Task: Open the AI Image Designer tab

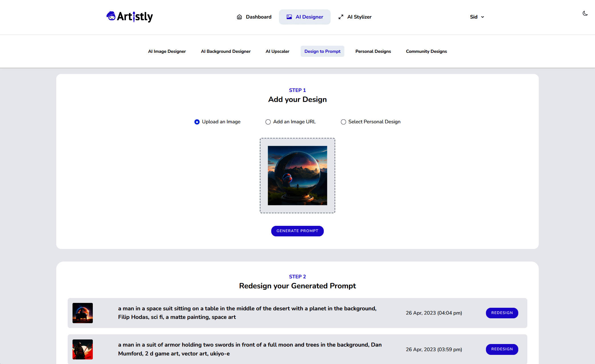Action: 167,51
